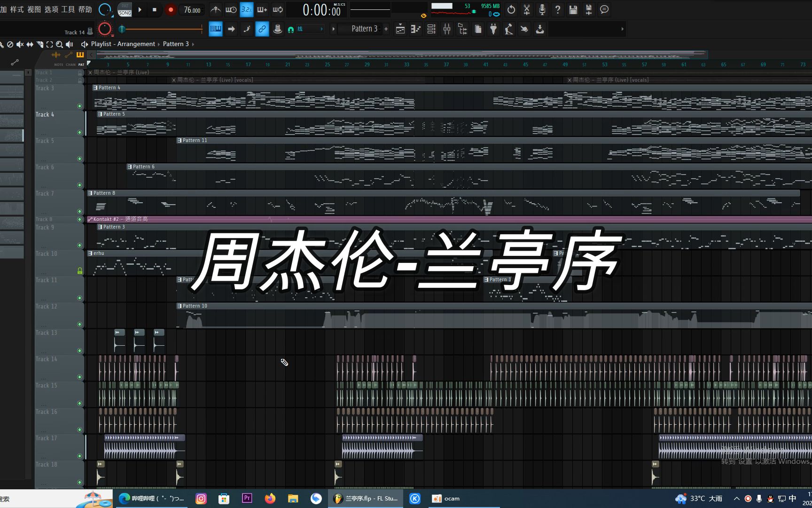The image size is (812, 508).
Task: Mute Track 6 with its green dot
Action: click(79, 185)
